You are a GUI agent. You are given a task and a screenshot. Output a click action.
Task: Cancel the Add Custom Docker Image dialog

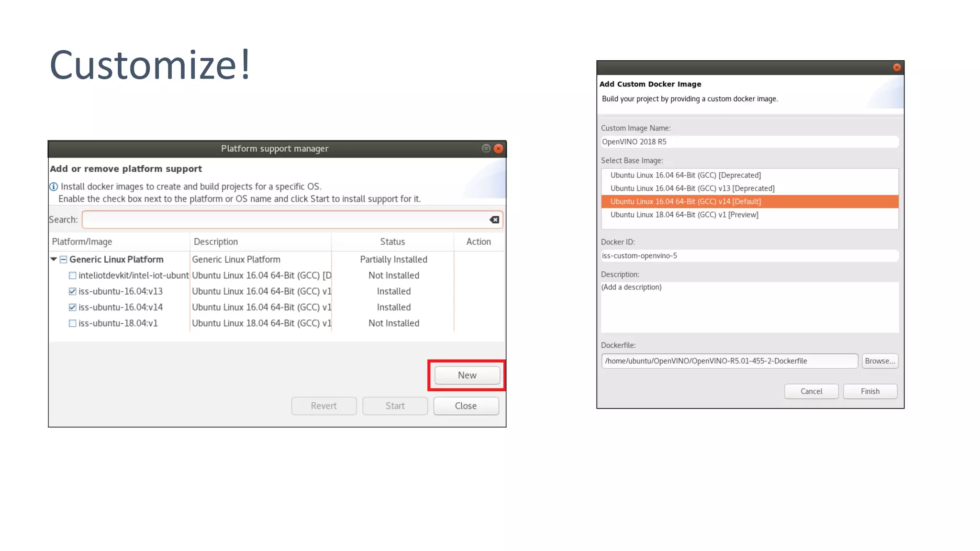811,391
